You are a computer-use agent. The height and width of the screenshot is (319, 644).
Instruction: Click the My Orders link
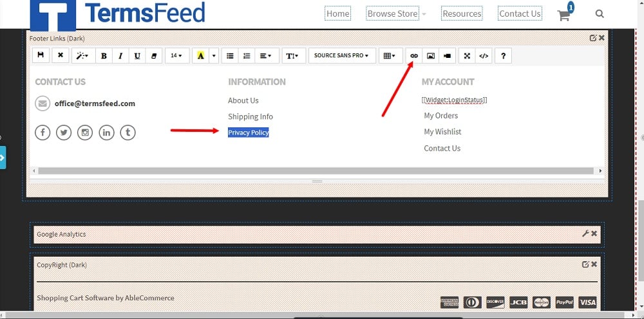coord(440,116)
